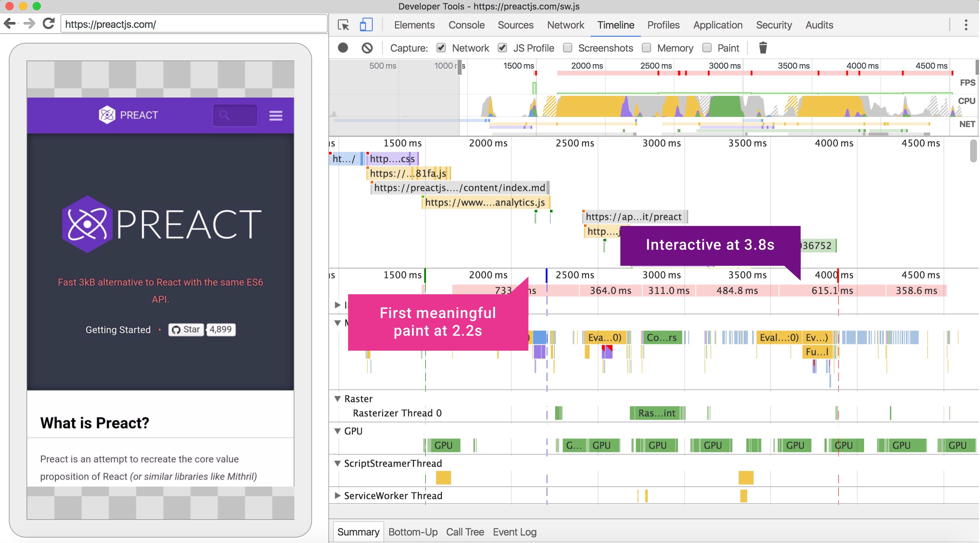Start a new timeline recording
Image resolution: width=980 pixels, height=543 pixels.
click(x=343, y=48)
